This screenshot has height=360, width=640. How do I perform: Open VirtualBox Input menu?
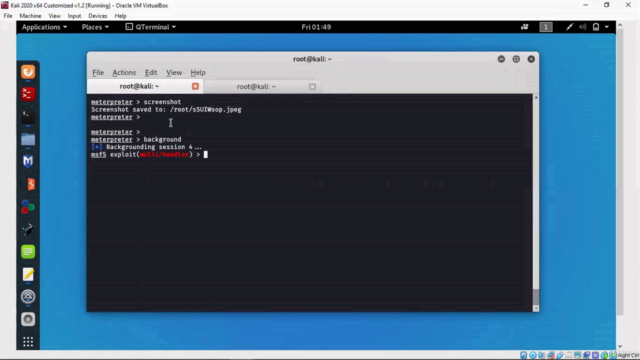tap(74, 16)
